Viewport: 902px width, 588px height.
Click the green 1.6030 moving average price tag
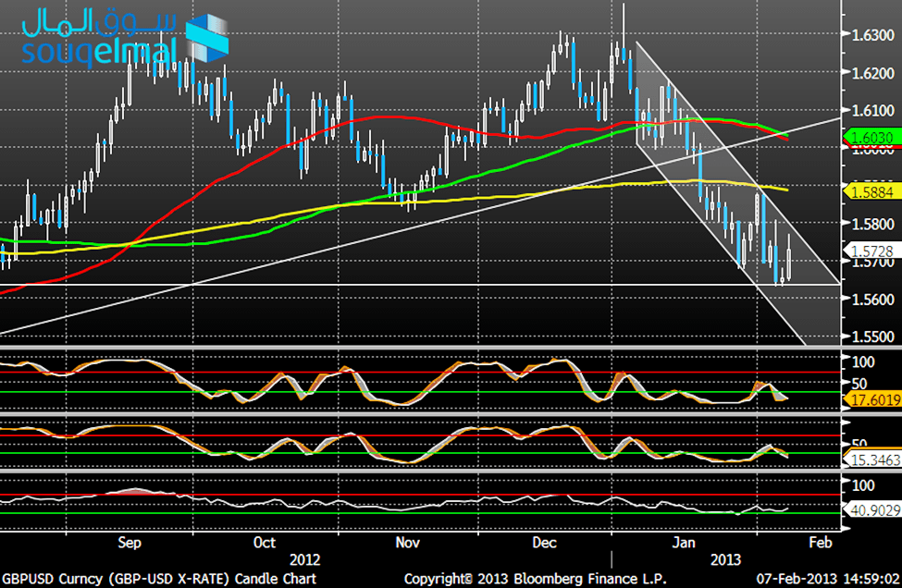coord(871,138)
